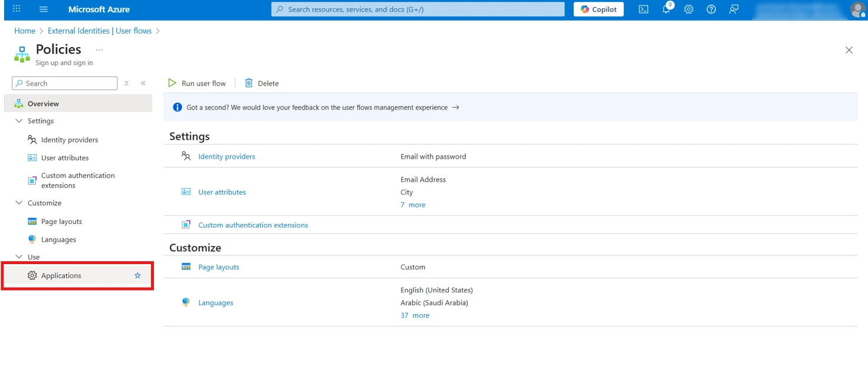Click the Languages globe icon in sidebar
This screenshot has height=372, width=868.
(x=31, y=239)
